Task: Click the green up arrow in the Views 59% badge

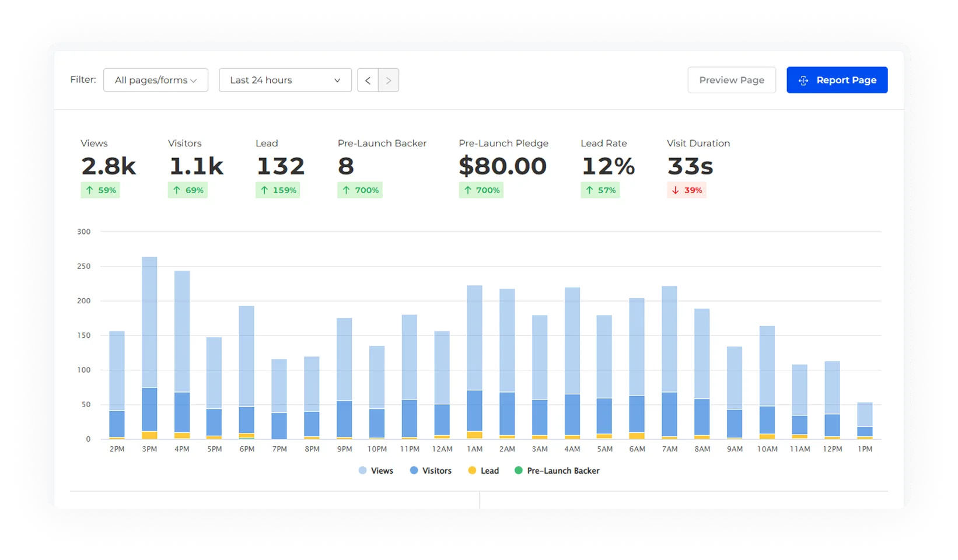Action: (x=90, y=190)
